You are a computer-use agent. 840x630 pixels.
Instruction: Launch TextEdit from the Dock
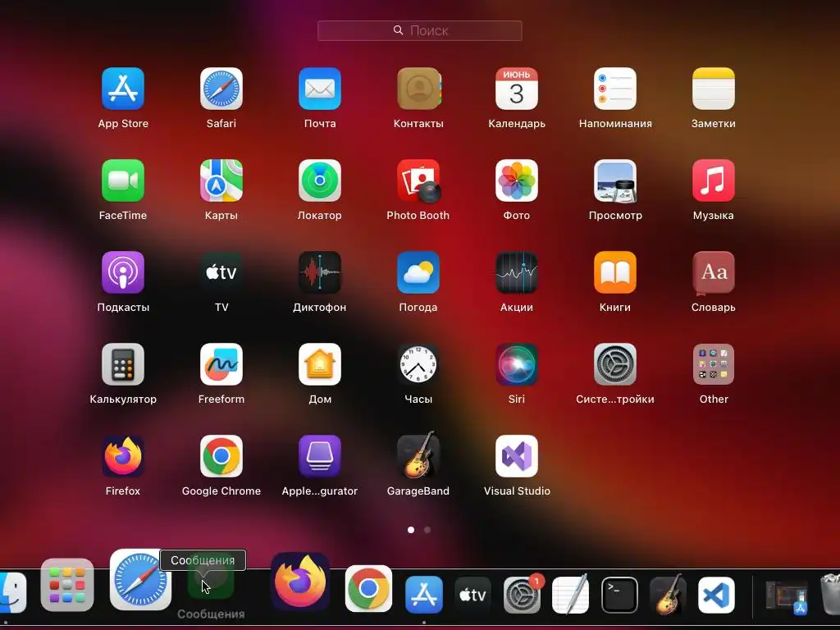(x=571, y=594)
